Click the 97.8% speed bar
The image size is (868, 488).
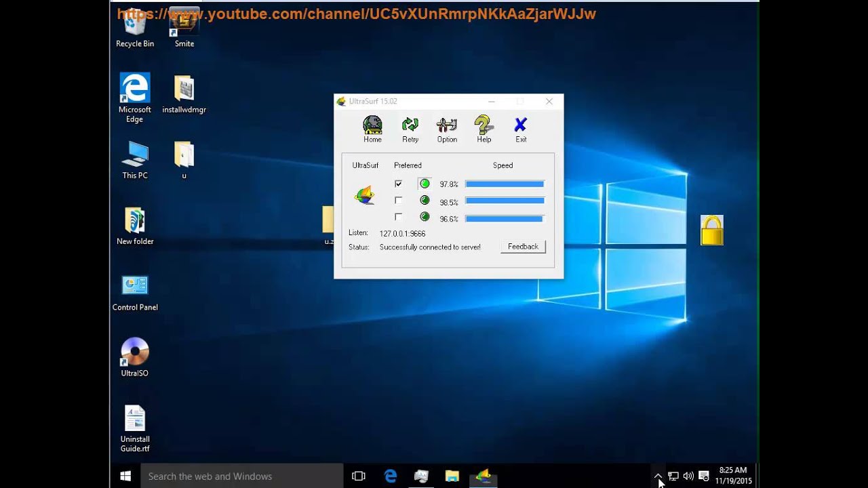505,184
